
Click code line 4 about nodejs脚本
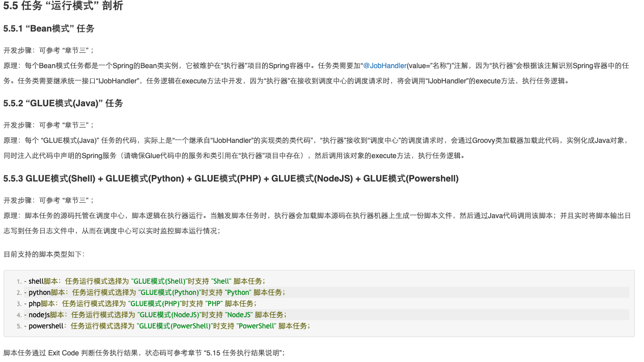[155, 315]
